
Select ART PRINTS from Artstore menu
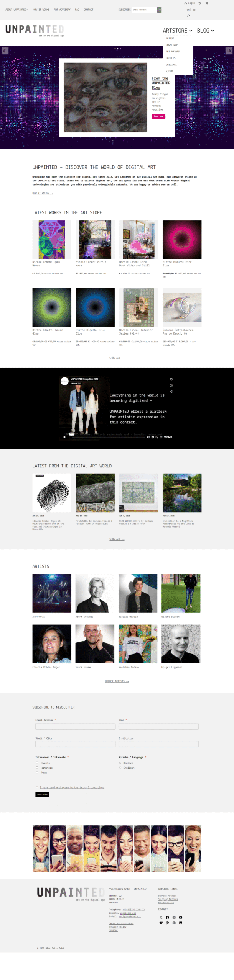tap(173, 51)
